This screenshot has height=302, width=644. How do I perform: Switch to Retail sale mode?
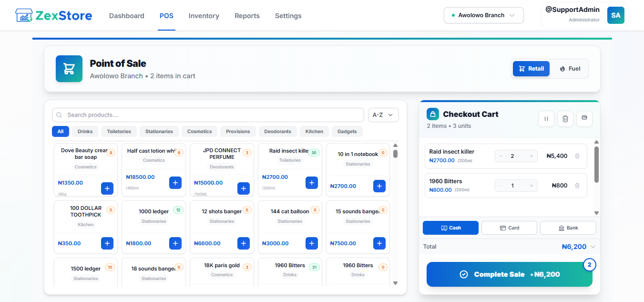(x=531, y=69)
